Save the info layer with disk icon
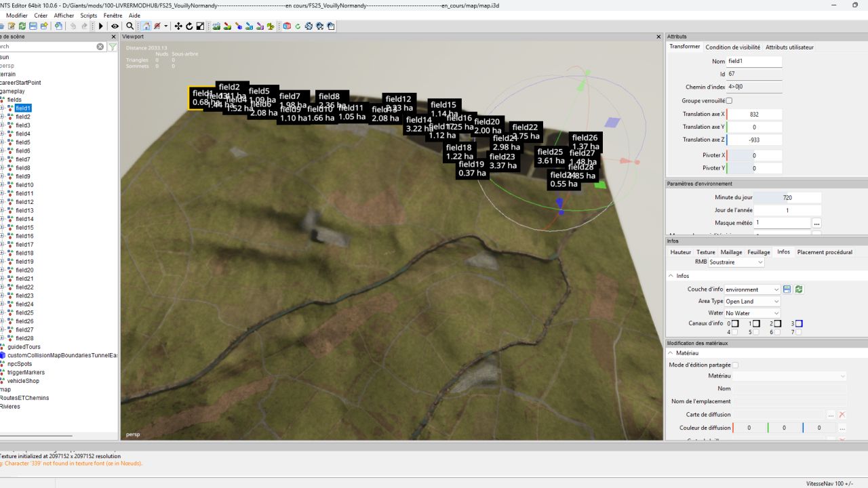The image size is (868, 488). tap(787, 289)
